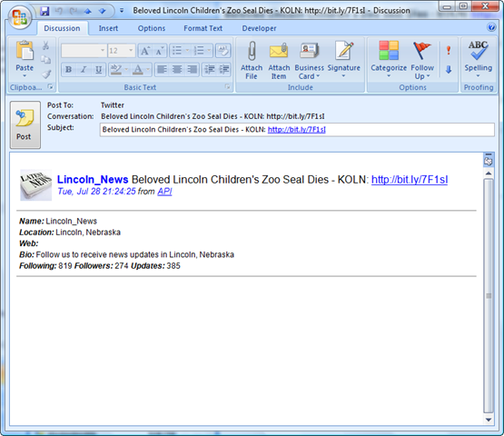Open the Developer ribbon tab

259,28
